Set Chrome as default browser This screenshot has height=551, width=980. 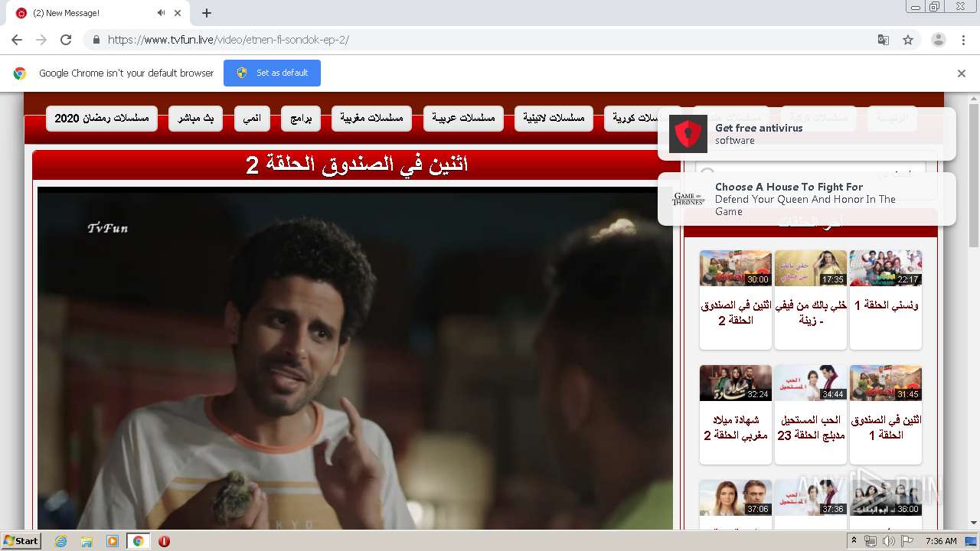(272, 73)
